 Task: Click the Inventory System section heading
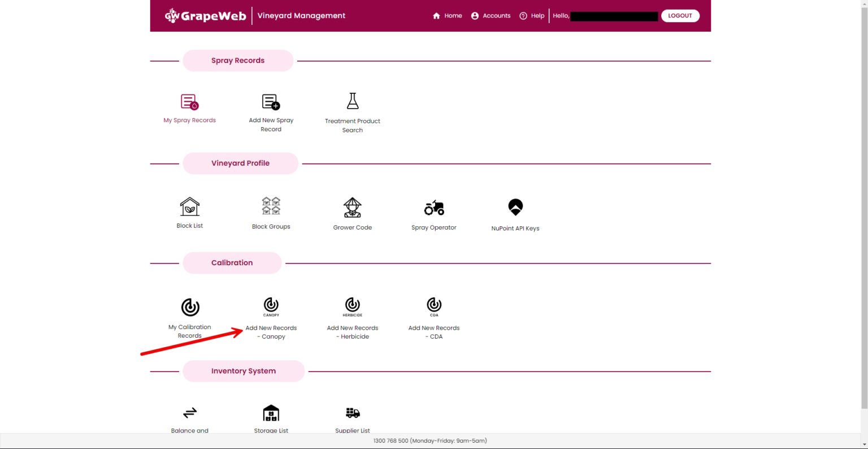pos(244,371)
